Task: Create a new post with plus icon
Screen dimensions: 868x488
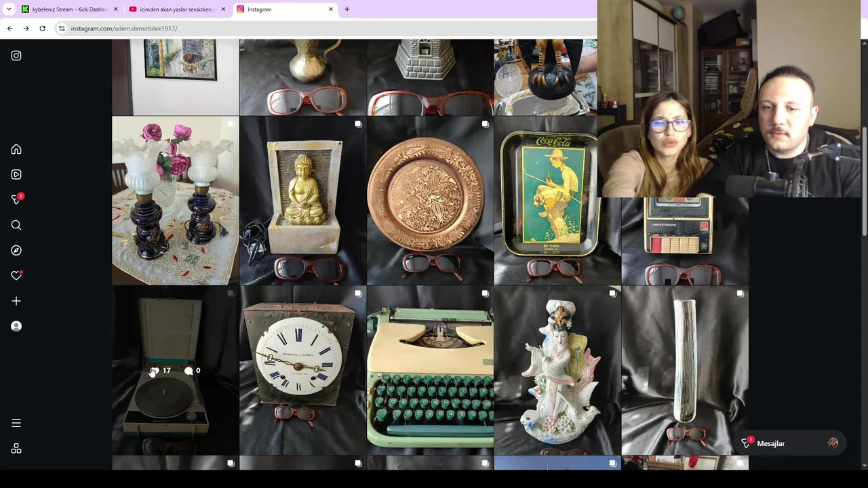Action: [16, 301]
